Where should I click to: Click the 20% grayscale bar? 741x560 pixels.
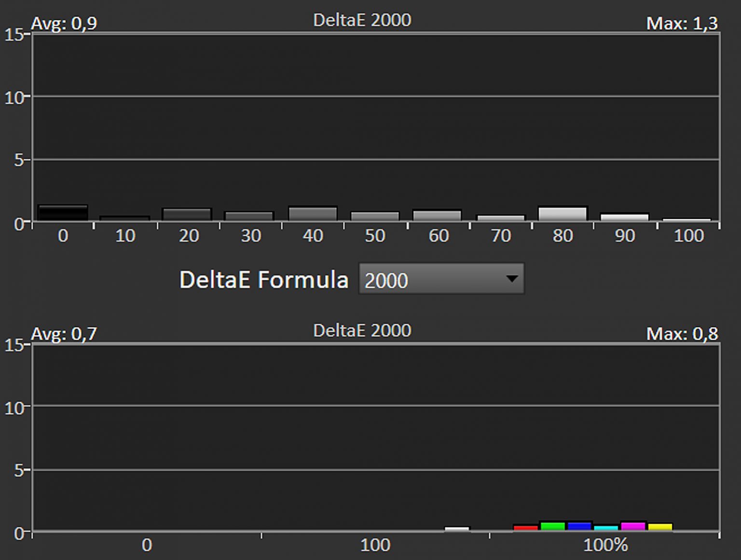[x=187, y=215]
